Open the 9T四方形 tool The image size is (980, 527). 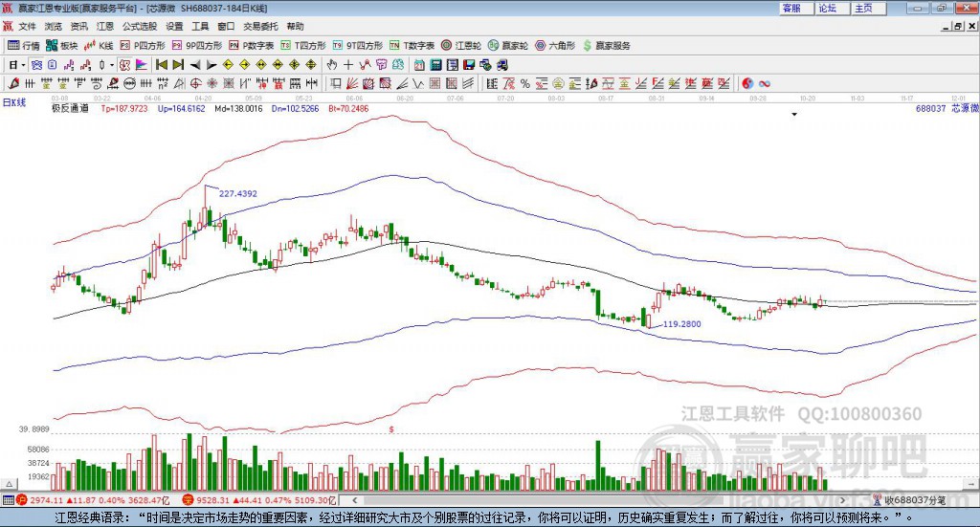[x=358, y=46]
